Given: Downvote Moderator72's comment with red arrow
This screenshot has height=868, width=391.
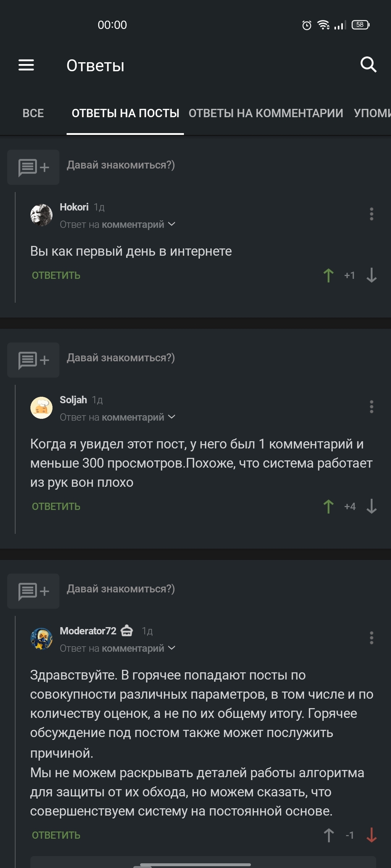Looking at the screenshot, I should [x=371, y=835].
